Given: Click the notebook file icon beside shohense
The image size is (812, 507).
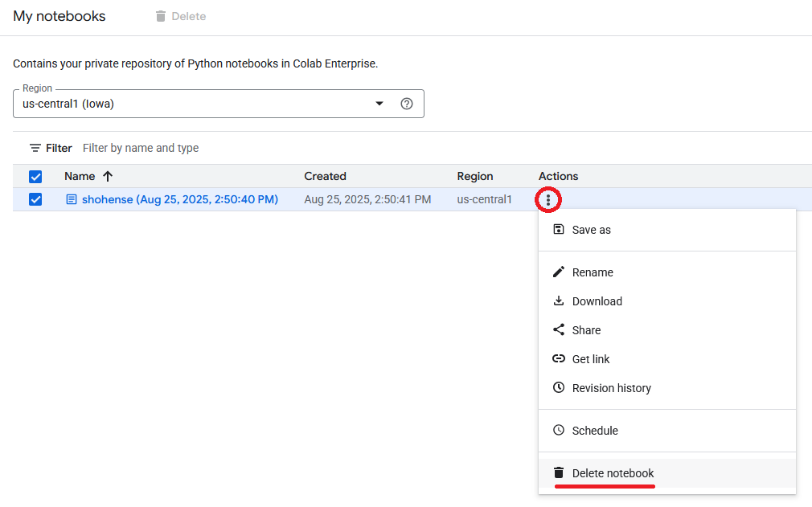Looking at the screenshot, I should pyautogui.click(x=72, y=199).
